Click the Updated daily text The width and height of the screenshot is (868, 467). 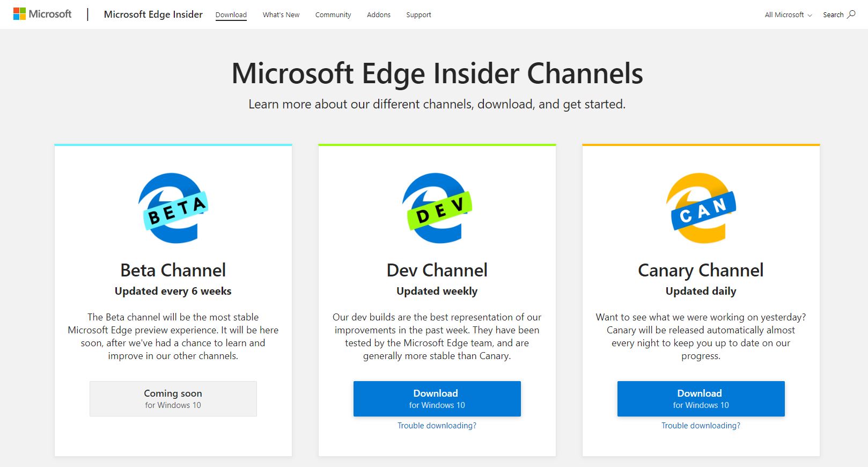tap(701, 291)
